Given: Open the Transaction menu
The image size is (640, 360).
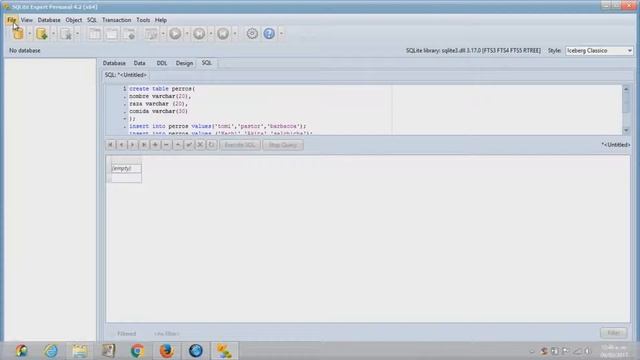Looking at the screenshot, I should pos(116,20).
